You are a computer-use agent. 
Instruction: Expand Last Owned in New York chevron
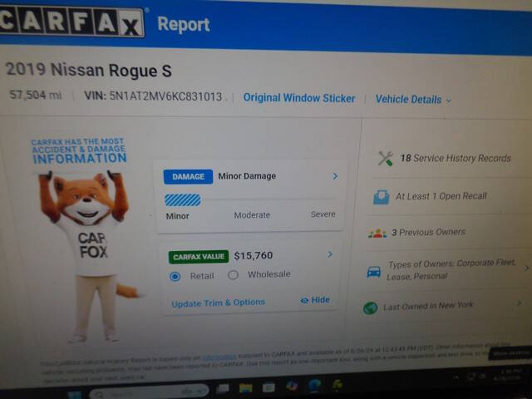click(519, 303)
